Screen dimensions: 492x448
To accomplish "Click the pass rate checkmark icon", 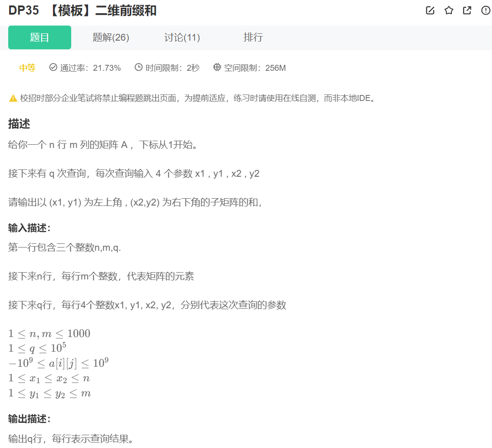I will pos(53,67).
